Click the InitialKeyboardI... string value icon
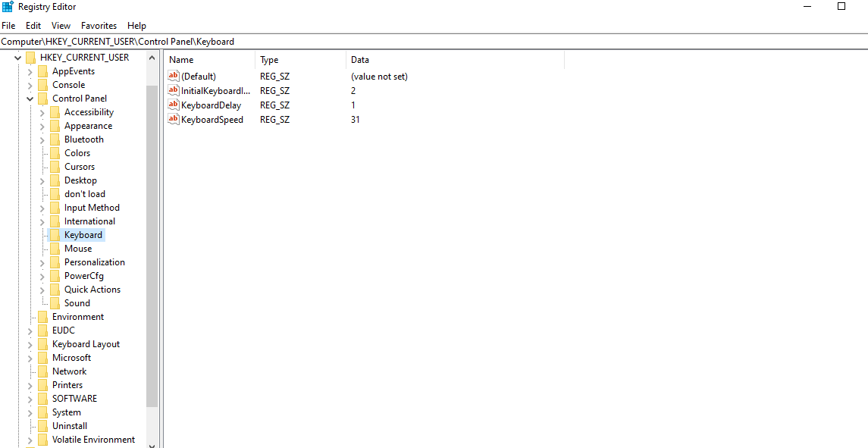 [x=174, y=90]
